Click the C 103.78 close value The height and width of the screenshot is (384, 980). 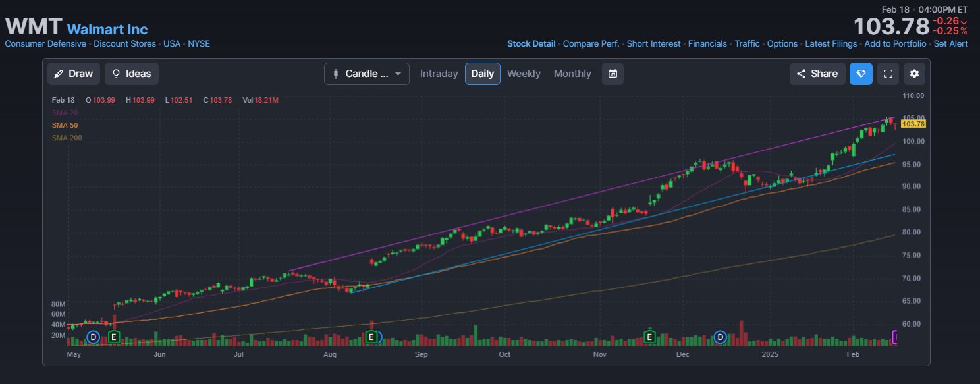tap(217, 100)
